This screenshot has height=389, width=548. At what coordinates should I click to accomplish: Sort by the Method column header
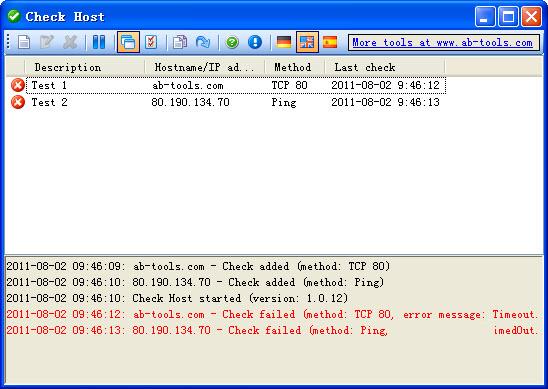(295, 67)
